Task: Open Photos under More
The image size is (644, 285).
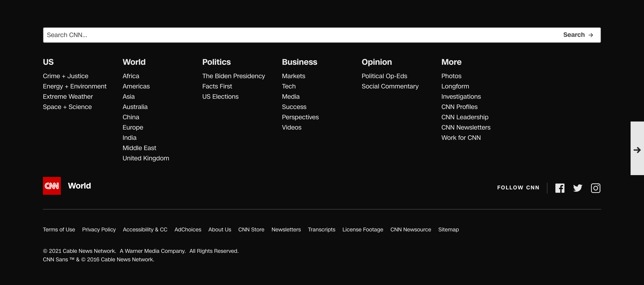Action: [451, 76]
